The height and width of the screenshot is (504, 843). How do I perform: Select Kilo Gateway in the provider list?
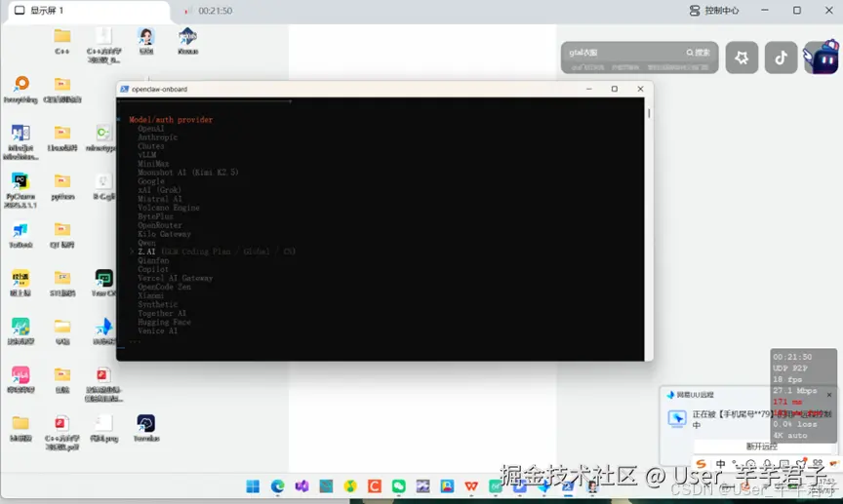(x=164, y=234)
